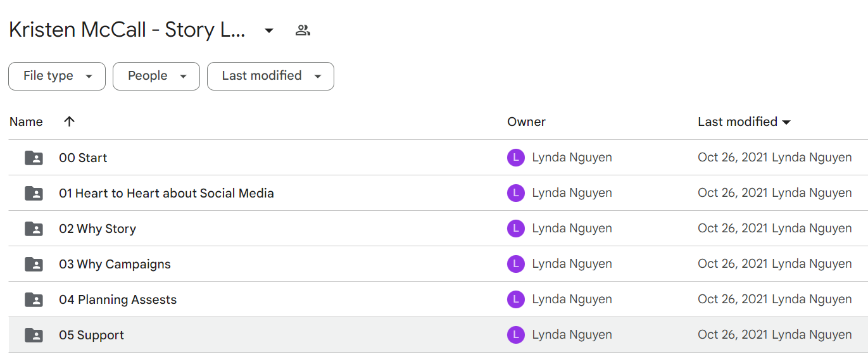Click the Kristen McCall - Story L... folder title
The width and height of the screenshot is (868, 364).
tap(127, 30)
